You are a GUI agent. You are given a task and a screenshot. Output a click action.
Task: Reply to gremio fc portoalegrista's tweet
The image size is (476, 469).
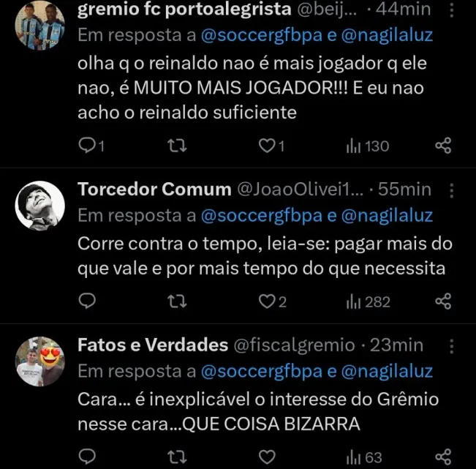click(88, 146)
